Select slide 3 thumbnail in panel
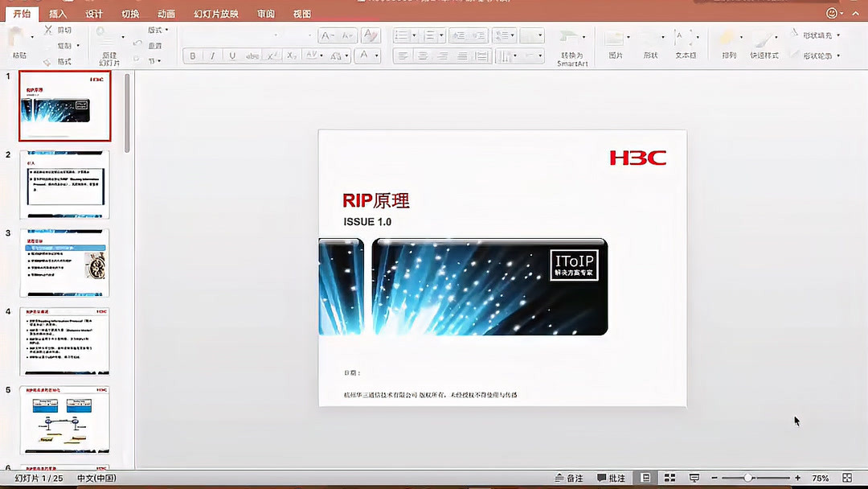The width and height of the screenshot is (868, 489). 64,263
